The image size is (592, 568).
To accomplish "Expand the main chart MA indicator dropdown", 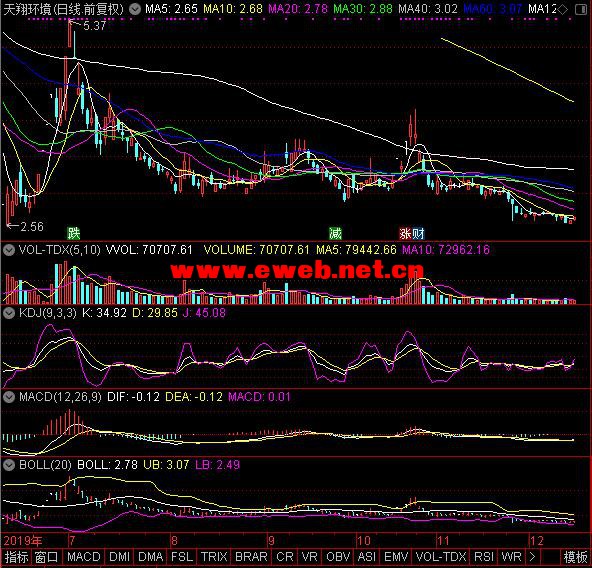I will [x=135, y=9].
